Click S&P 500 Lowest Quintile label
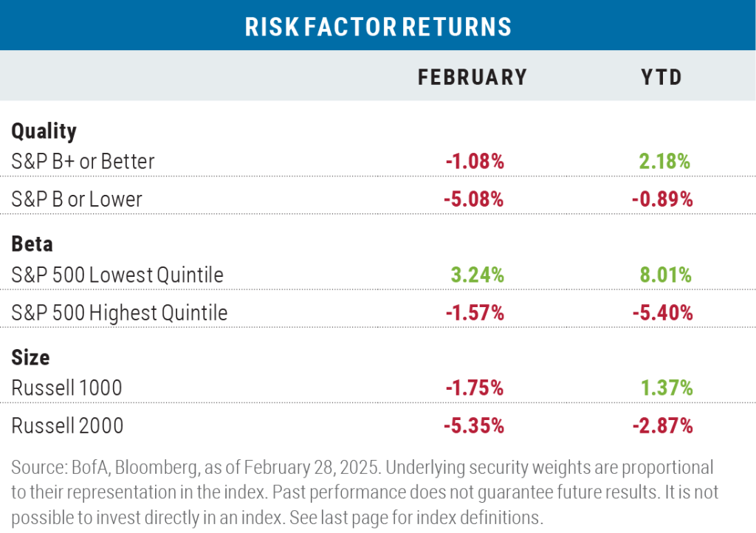This screenshot has width=756, height=533. coord(117,275)
